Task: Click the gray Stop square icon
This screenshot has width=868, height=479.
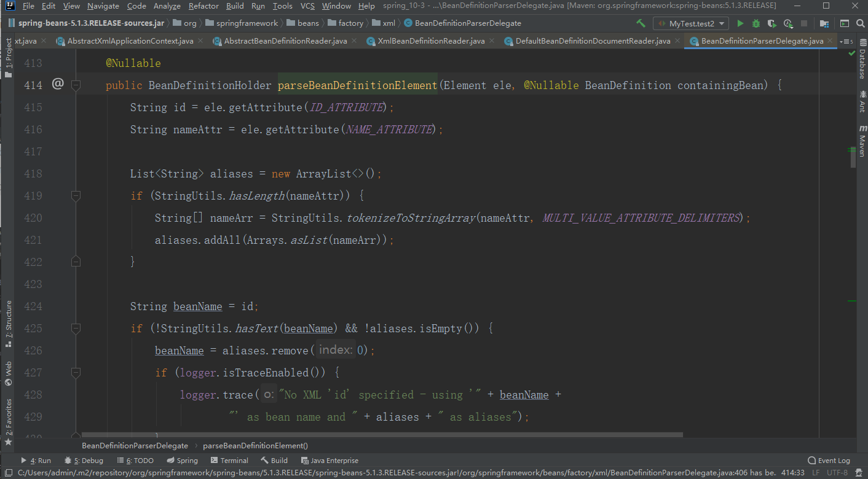Action: pos(804,23)
